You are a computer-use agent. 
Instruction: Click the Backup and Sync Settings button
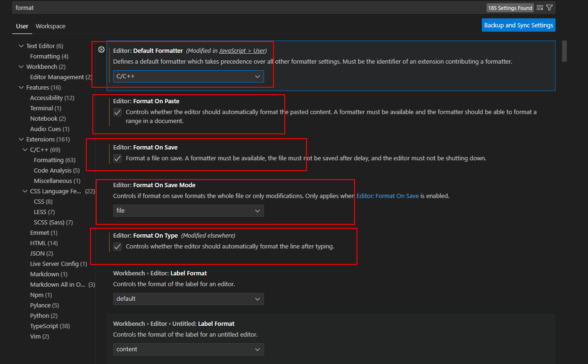519,25
